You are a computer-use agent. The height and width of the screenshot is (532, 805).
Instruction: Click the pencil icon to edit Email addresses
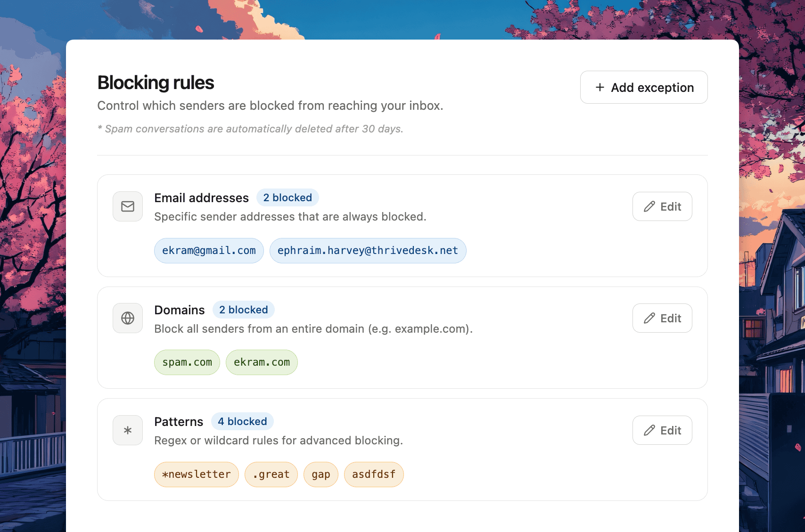(x=649, y=206)
